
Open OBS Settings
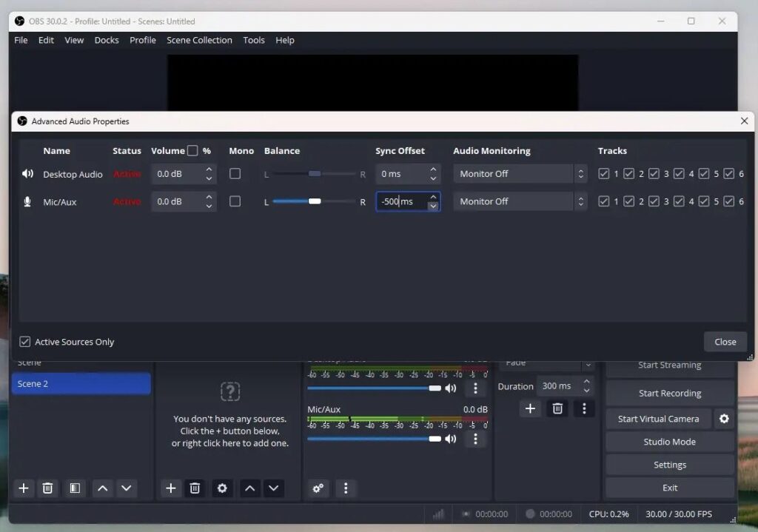coord(669,465)
